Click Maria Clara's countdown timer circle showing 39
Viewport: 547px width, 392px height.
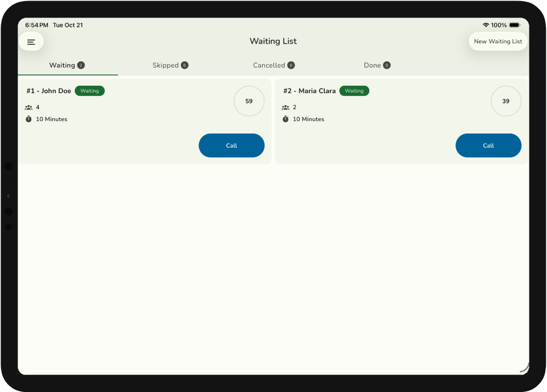506,101
